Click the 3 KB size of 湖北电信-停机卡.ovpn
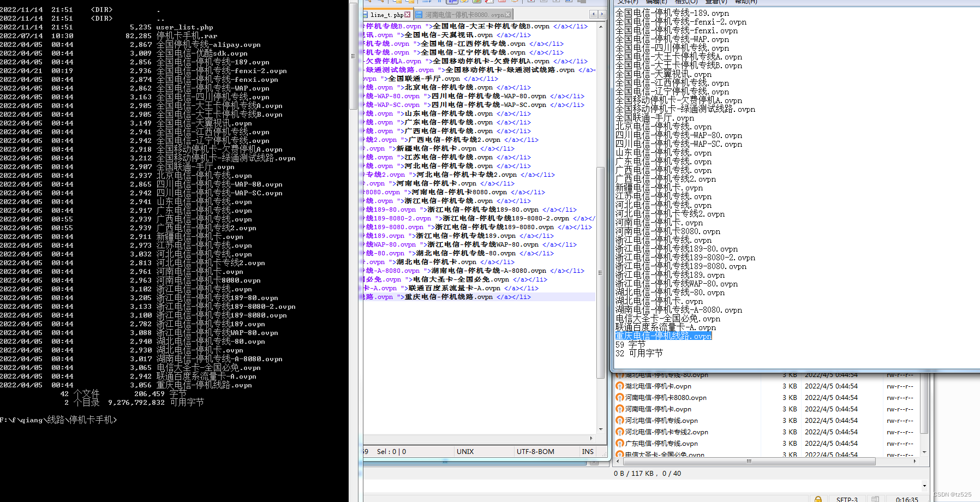 [x=790, y=386]
